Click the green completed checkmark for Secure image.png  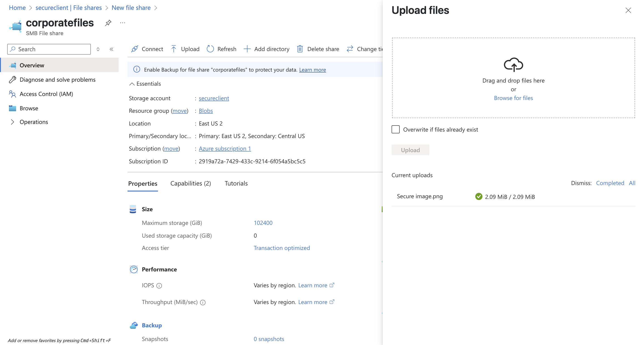pyautogui.click(x=479, y=196)
